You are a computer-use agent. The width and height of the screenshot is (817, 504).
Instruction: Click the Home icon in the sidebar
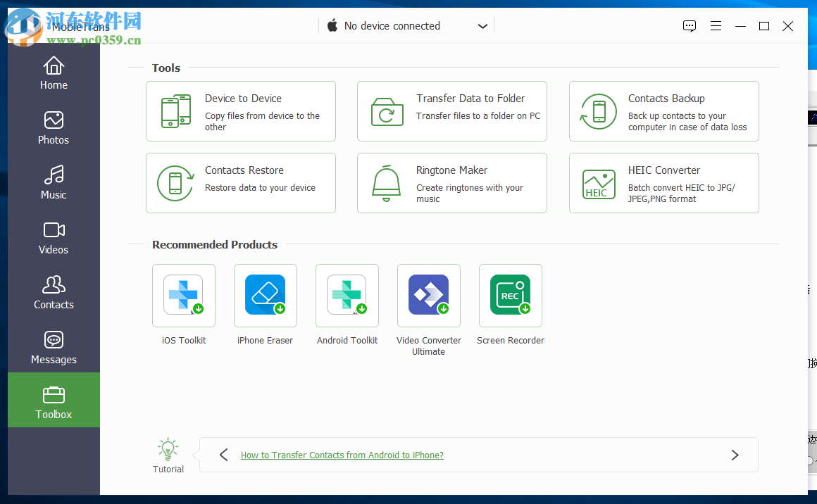(54, 73)
